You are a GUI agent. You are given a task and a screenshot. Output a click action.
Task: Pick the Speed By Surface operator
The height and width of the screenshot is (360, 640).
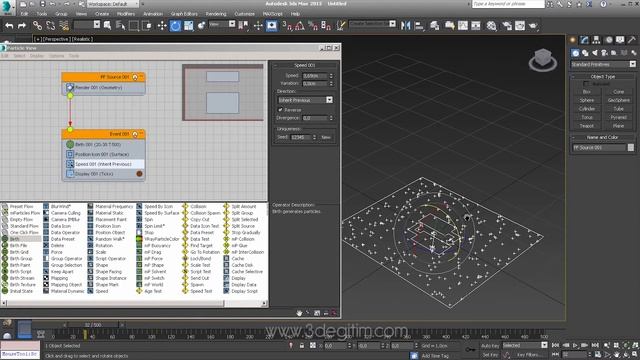[162, 213]
